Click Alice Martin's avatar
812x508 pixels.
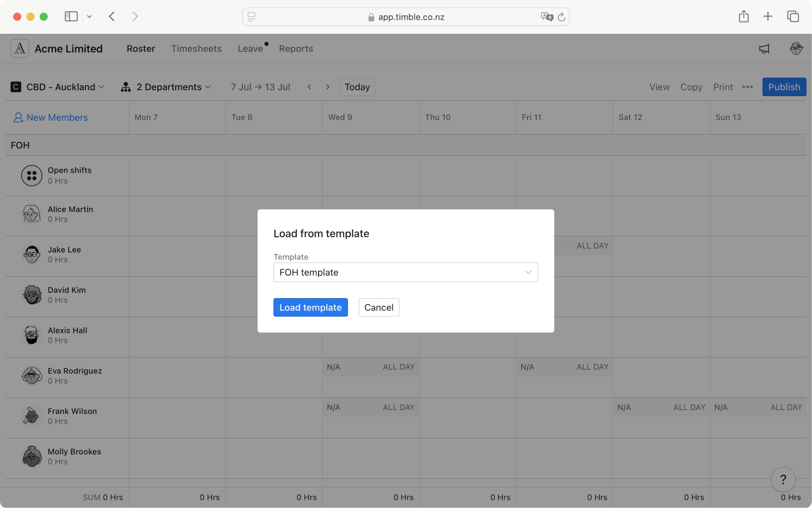(31, 214)
